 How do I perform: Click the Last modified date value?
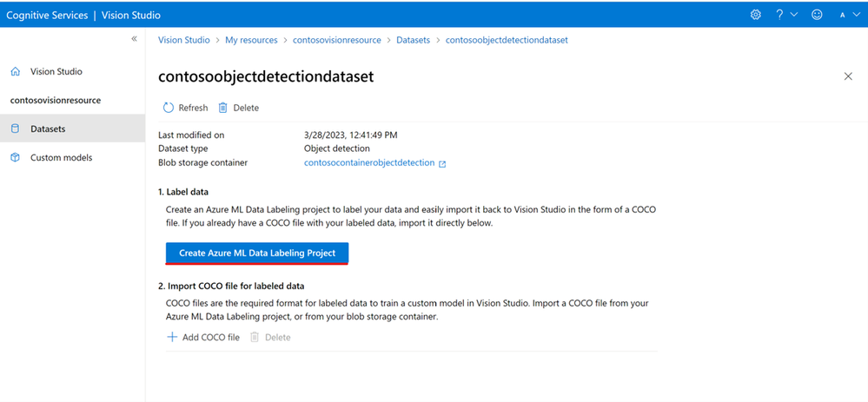(x=351, y=135)
